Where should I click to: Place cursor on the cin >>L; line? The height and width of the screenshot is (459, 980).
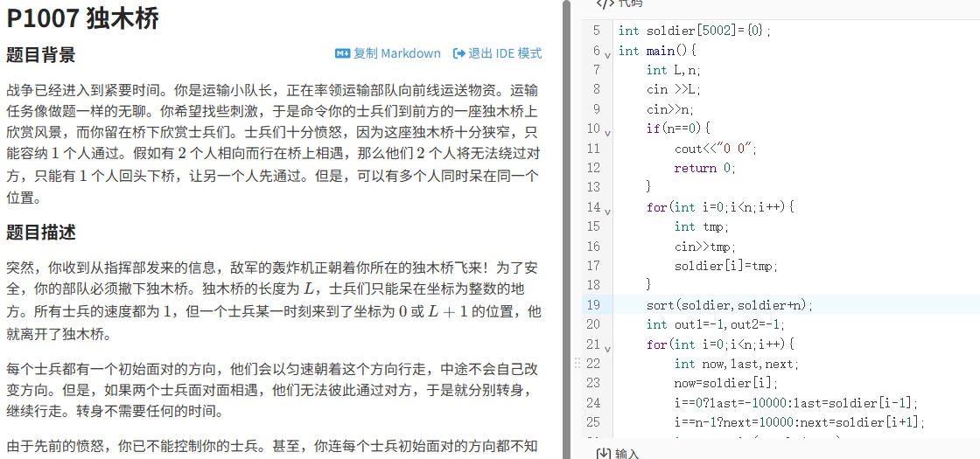click(x=674, y=90)
